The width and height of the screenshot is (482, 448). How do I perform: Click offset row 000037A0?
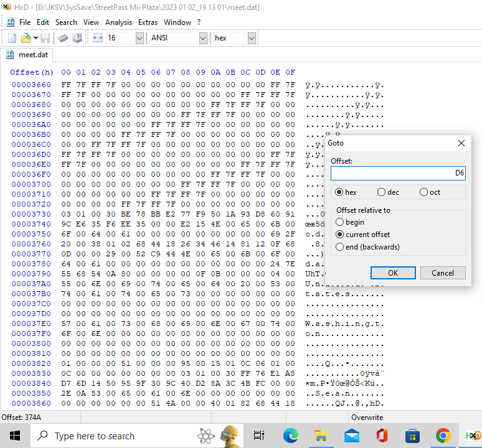click(x=31, y=284)
